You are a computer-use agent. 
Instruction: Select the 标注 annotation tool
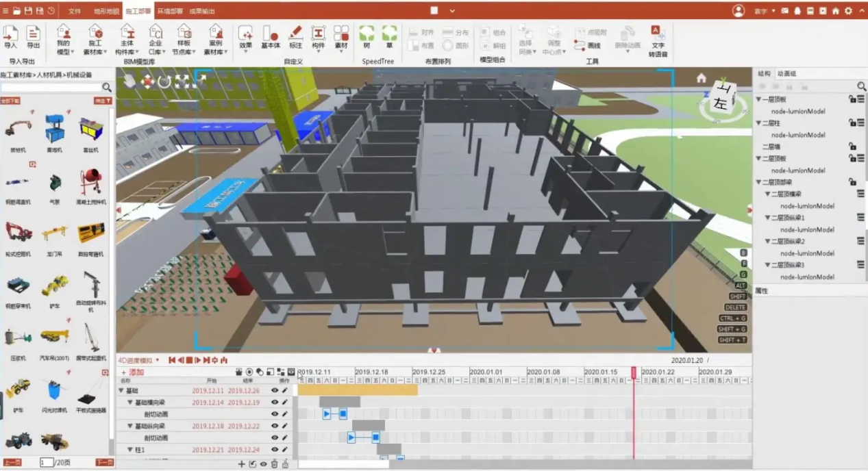pos(295,38)
